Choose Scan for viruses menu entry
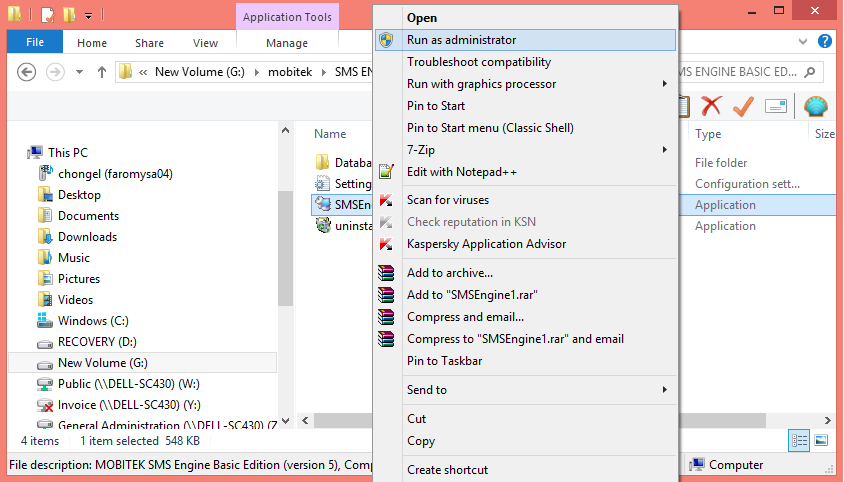This screenshot has width=844, height=482. click(x=448, y=200)
